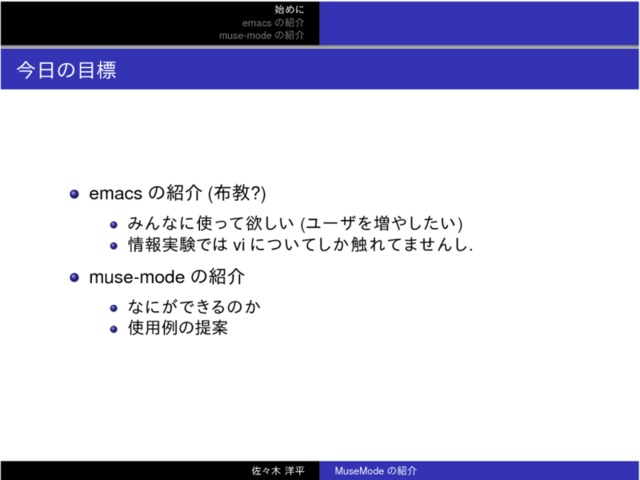Click the small bullet before 使用例の提案
The image size is (640, 480).
click(115, 328)
